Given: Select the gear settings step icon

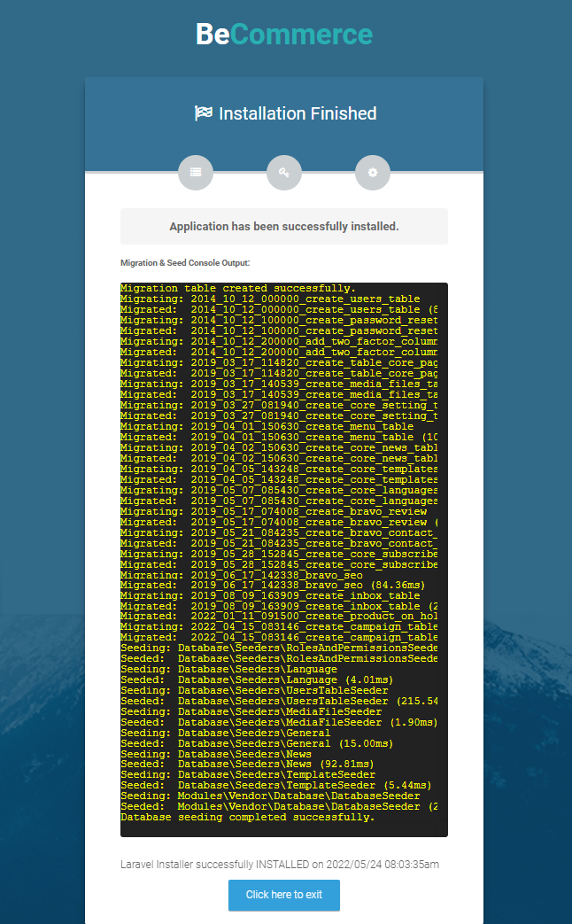Looking at the screenshot, I should pos(372,173).
